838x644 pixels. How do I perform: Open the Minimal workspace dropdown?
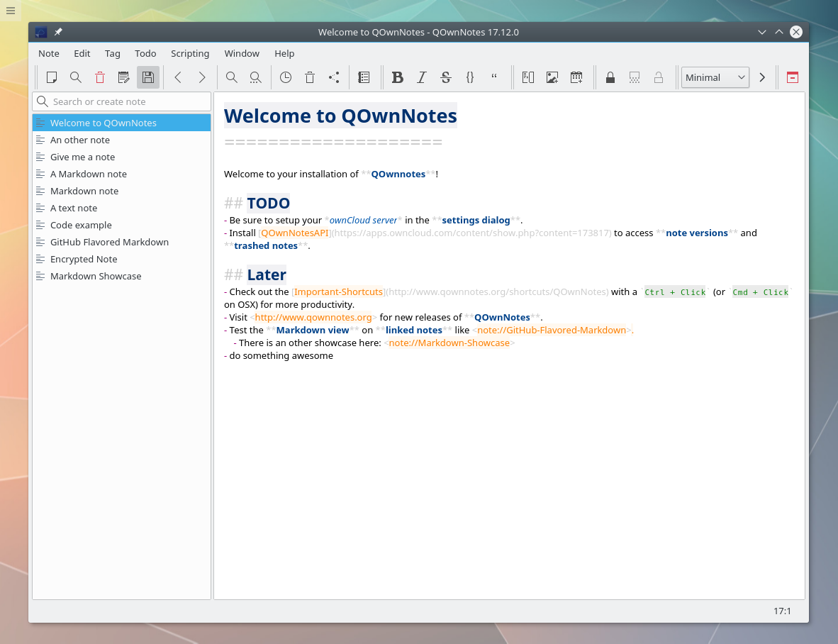click(x=715, y=77)
